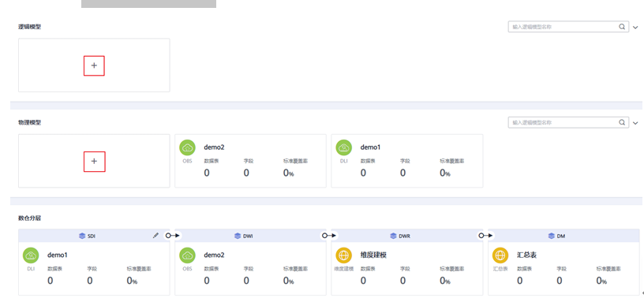
Task: Click the yellow globe icon on 维度建模 card
Action: point(344,255)
